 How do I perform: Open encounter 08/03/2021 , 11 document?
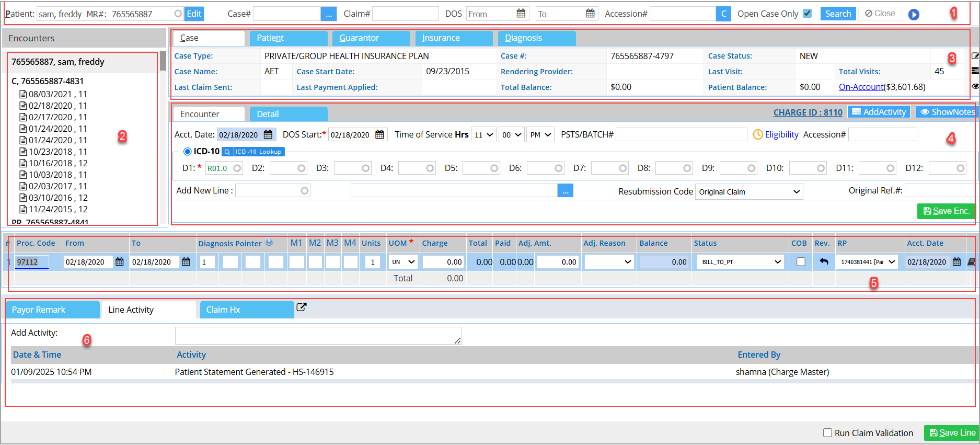pos(53,94)
